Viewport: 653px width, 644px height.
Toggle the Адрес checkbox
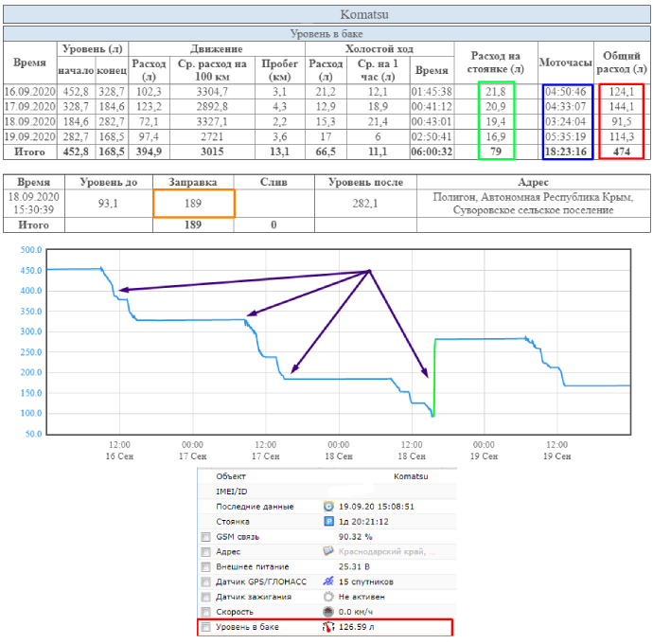point(206,551)
